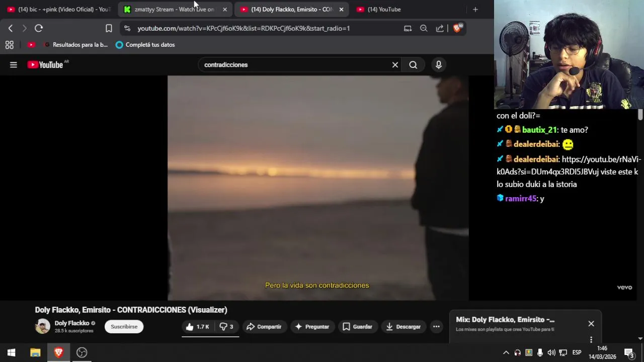Viewport: 644px width, 362px height.
Task: Subscribe with the Suscribirse button
Action: [x=124, y=326]
